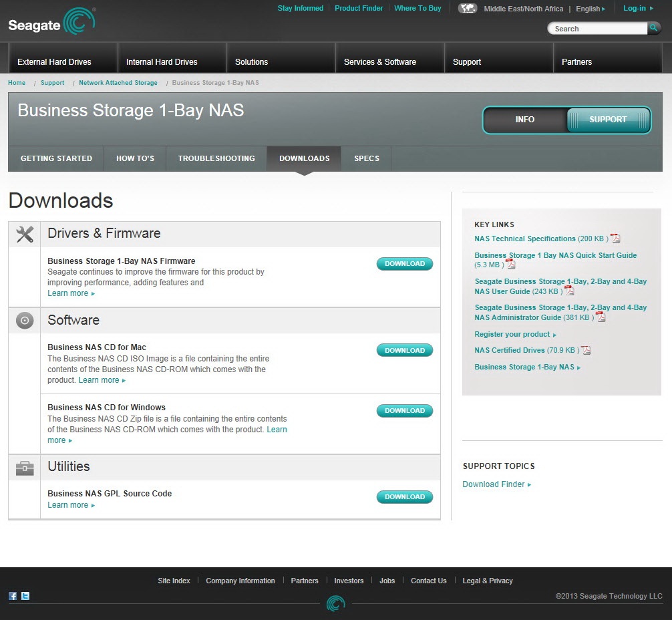The width and height of the screenshot is (672, 620).
Task: Open Company Information in the footer
Action: (x=240, y=581)
